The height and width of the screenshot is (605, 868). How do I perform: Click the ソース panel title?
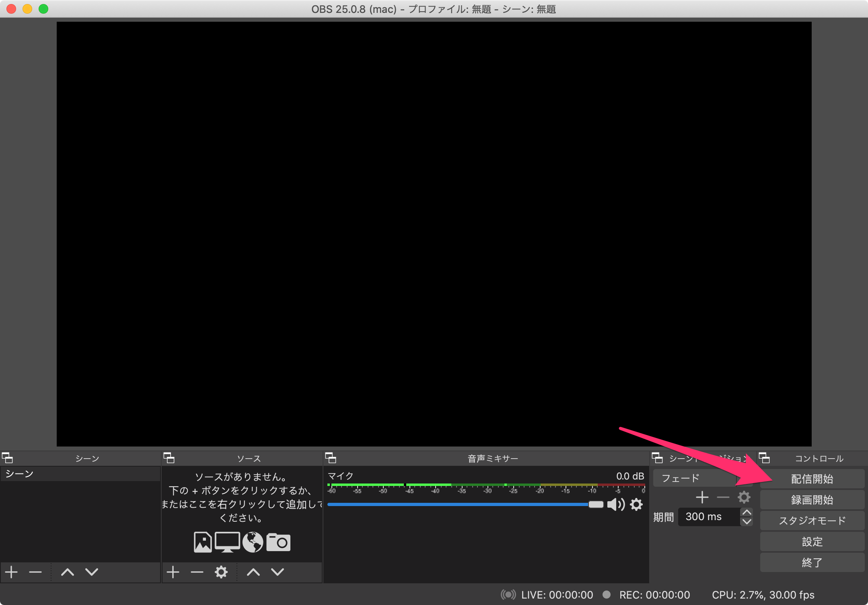(x=249, y=458)
